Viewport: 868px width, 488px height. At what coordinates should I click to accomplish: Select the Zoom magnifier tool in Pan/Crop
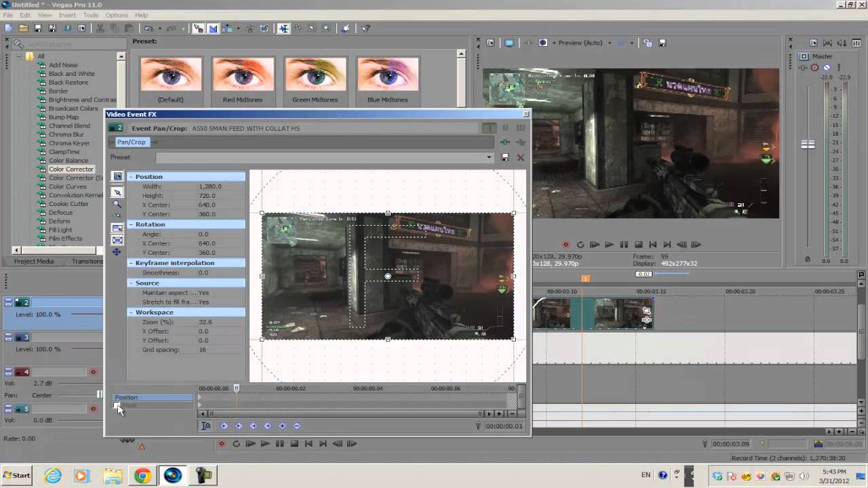click(x=117, y=204)
